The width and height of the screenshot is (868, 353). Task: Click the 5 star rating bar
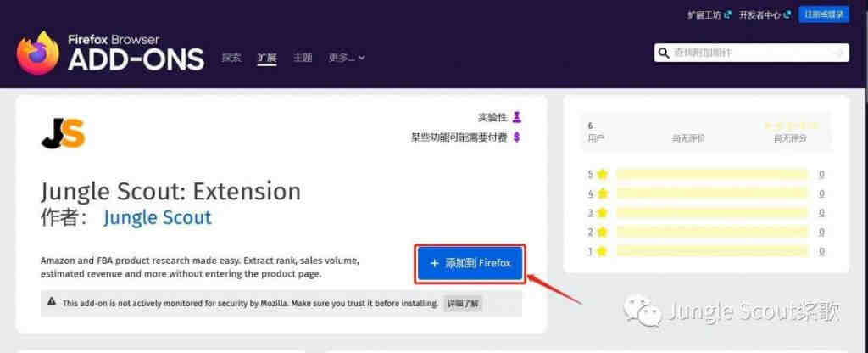pyautogui.click(x=712, y=174)
